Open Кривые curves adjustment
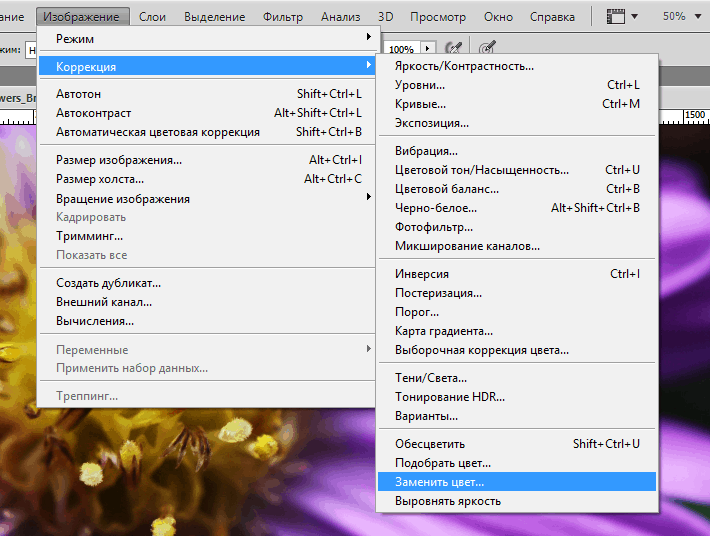The height and width of the screenshot is (536, 710). [420, 104]
